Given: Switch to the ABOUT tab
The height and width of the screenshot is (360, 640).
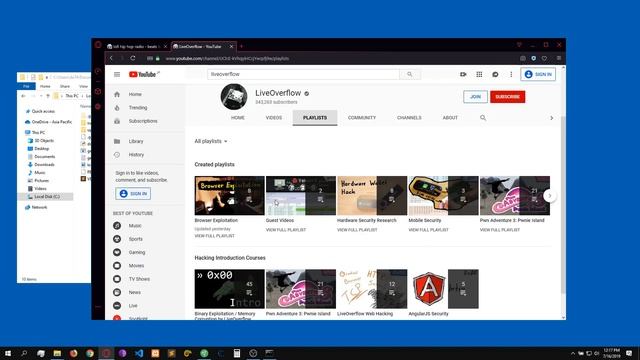Looking at the screenshot, I should pos(450,118).
